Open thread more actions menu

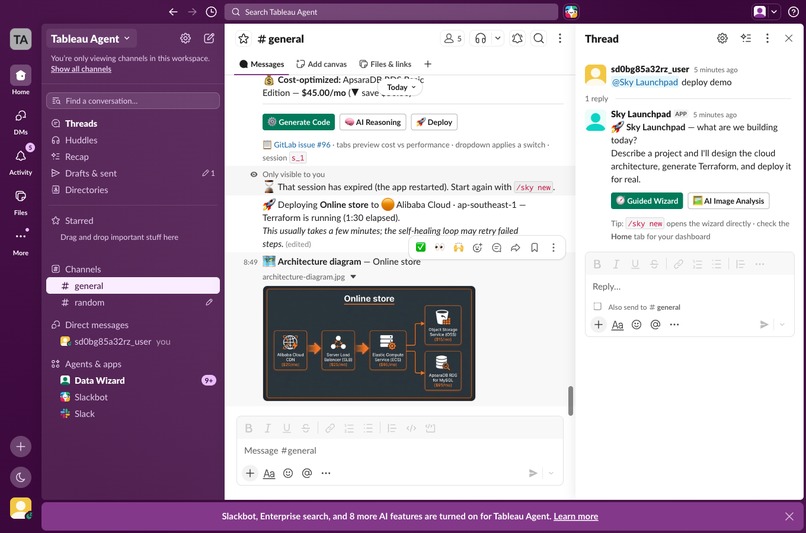(767, 39)
